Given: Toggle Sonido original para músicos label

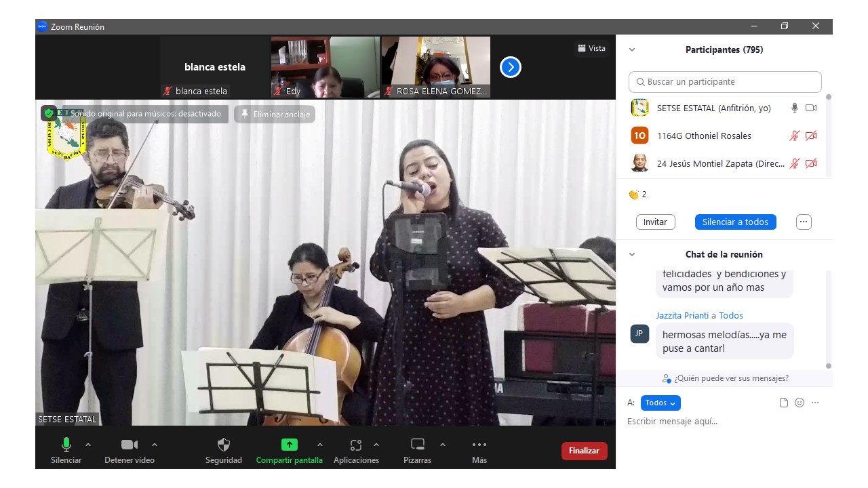Looking at the screenshot, I should (x=146, y=114).
